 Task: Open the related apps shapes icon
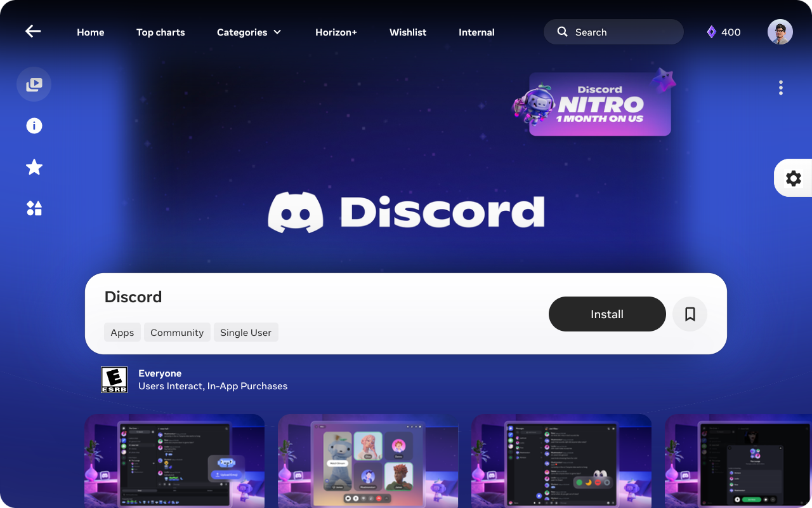tap(34, 208)
